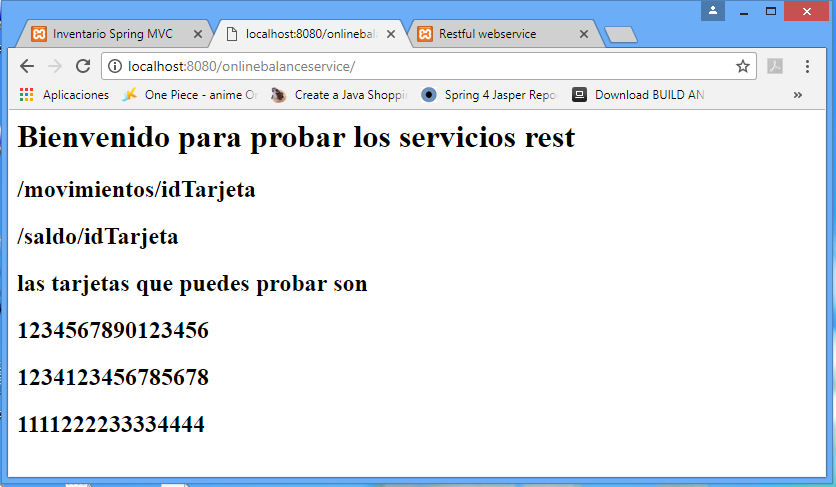The width and height of the screenshot is (836, 487).
Task: Click the XAMPP icon on Restful webservice tab
Action: (425, 34)
